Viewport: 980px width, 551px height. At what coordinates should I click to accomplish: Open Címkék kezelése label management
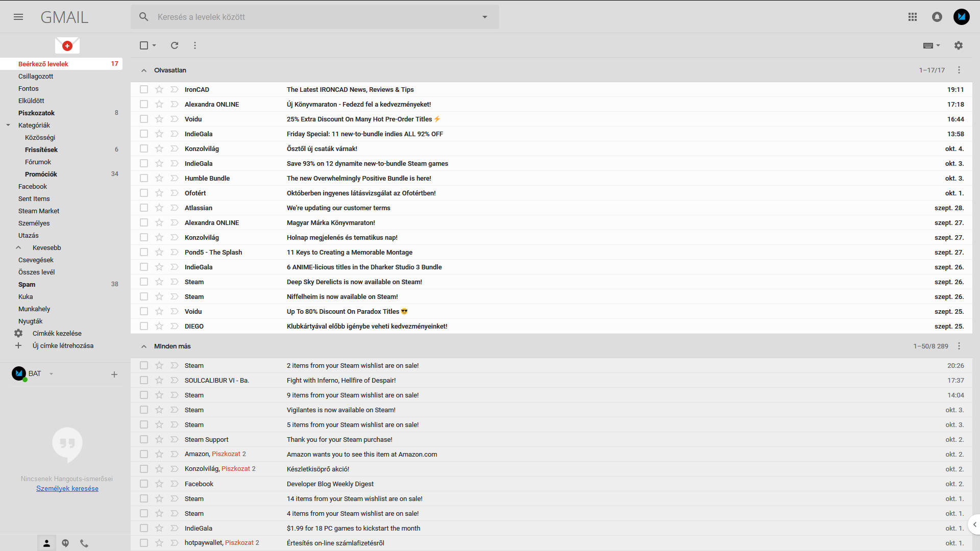tap(57, 333)
